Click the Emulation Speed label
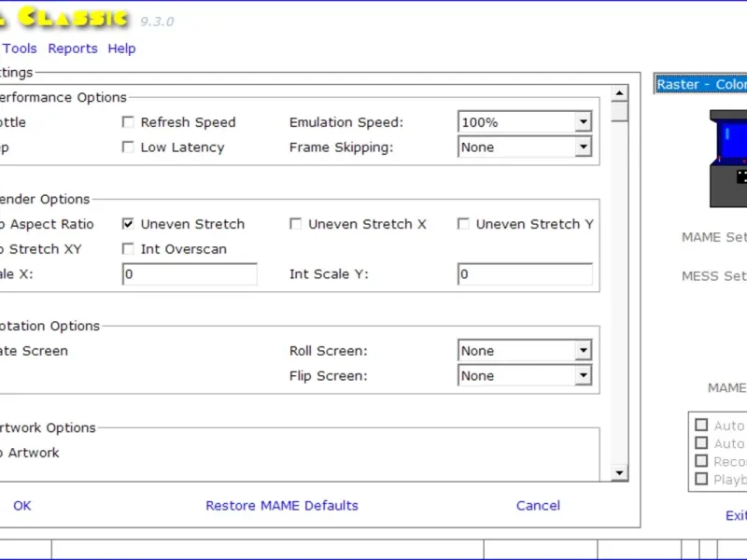Viewport: 747px width, 560px height. (x=346, y=122)
